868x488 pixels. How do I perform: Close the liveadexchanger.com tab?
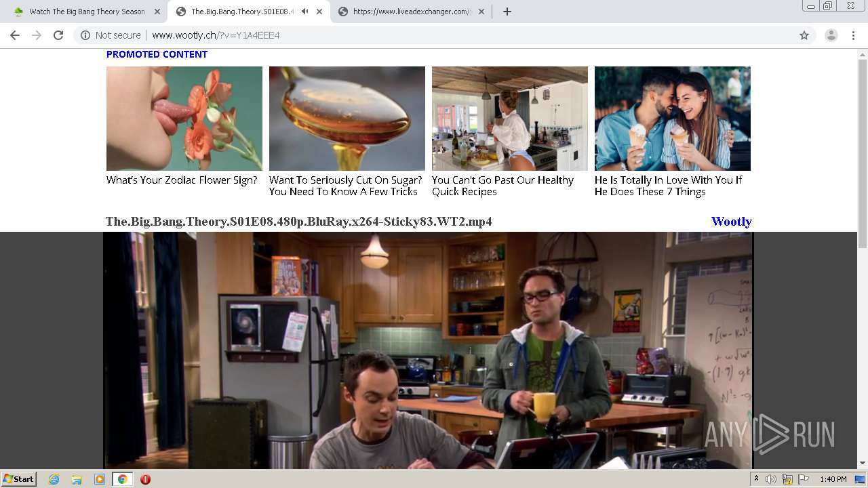tap(481, 12)
